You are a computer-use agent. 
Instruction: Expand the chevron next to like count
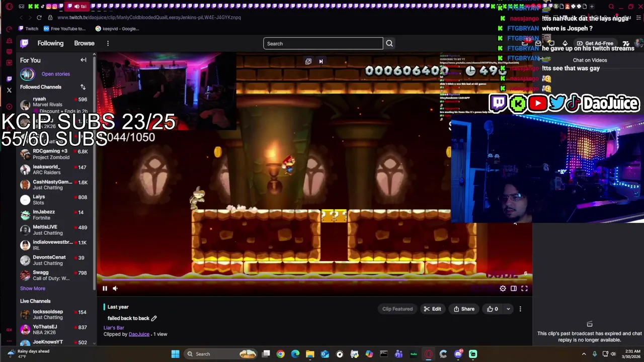coord(508,309)
